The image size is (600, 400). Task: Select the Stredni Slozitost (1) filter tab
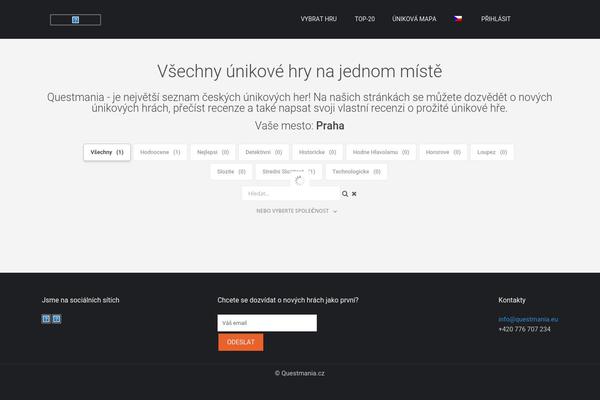coord(289,171)
